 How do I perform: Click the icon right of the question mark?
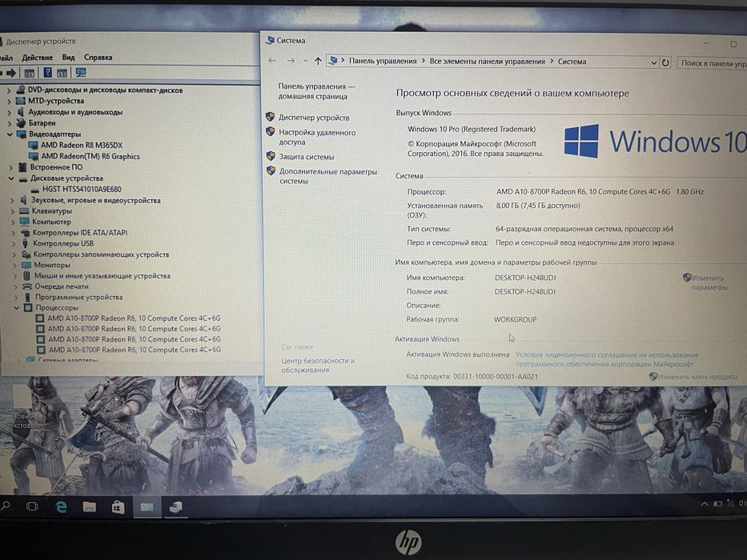coord(62,73)
